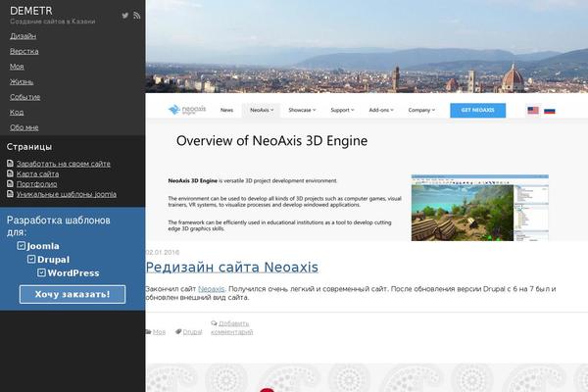Click the Overview of NeoAxis 3D Engine heading
Image resolution: width=588 pixels, height=392 pixels.
click(271, 141)
